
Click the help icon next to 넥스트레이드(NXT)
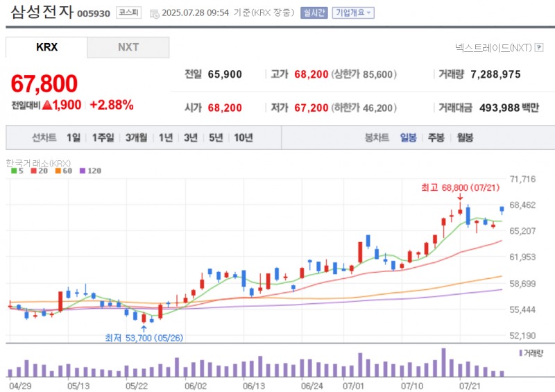[538, 48]
